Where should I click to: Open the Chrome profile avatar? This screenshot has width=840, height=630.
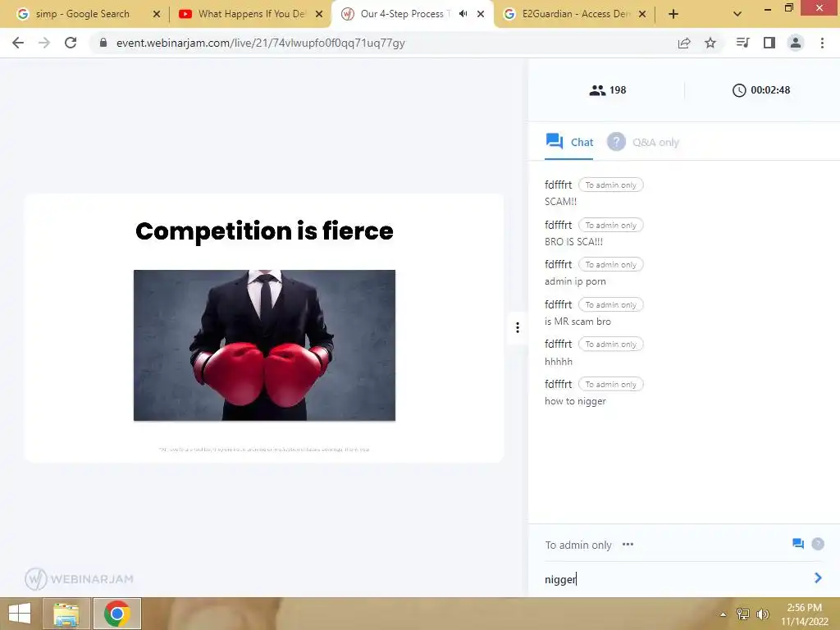pos(796,43)
